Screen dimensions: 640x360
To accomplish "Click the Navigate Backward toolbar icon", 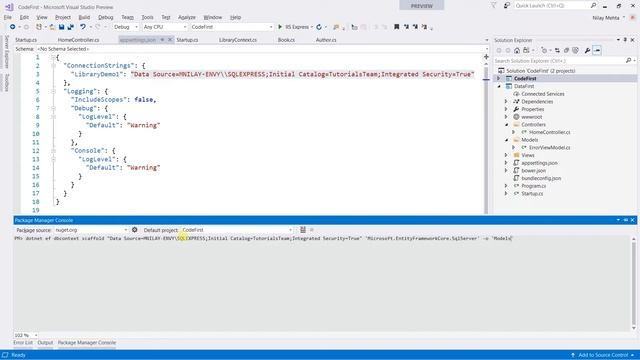I will tap(13, 27).
